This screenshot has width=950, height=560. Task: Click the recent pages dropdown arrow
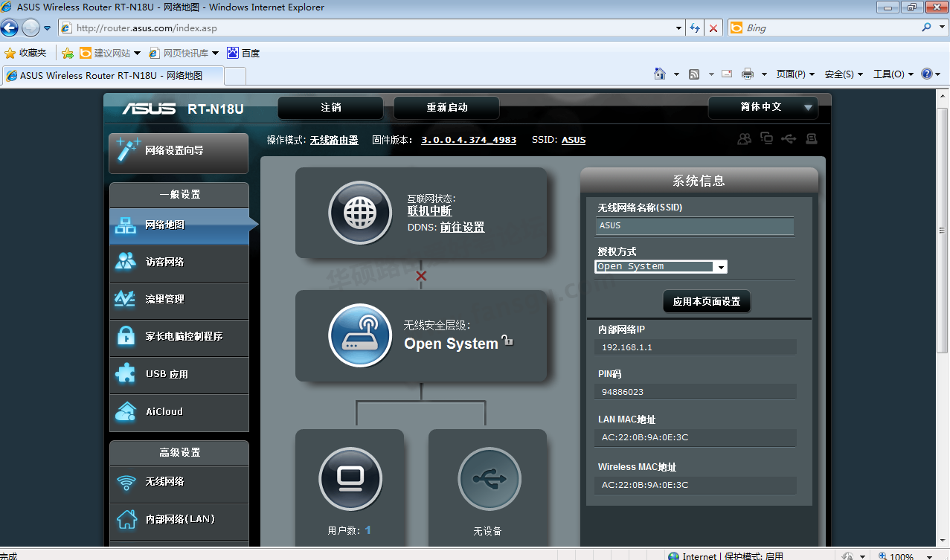coord(48,28)
